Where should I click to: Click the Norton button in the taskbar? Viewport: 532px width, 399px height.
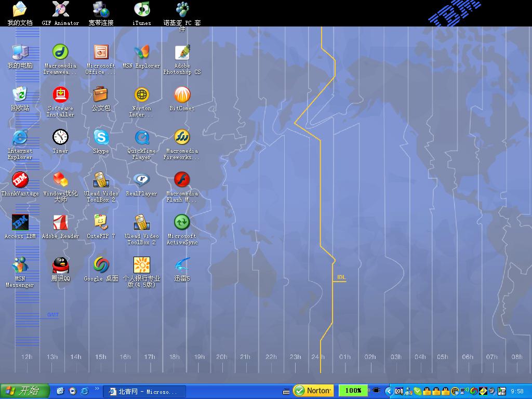coord(313,391)
